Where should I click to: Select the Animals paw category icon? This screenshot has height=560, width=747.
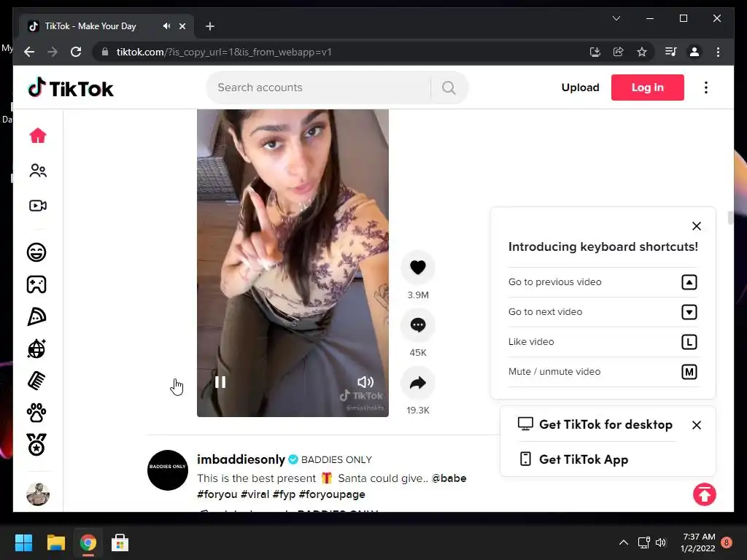point(36,413)
